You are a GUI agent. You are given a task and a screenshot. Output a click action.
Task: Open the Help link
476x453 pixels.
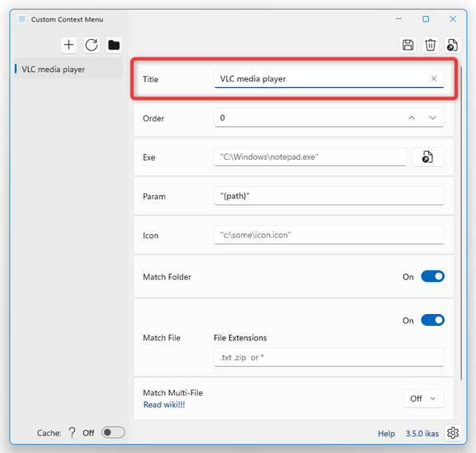click(386, 434)
